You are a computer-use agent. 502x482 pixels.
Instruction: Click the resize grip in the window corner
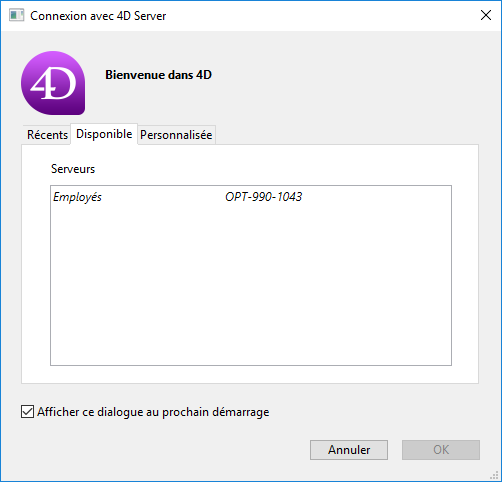coord(494,475)
